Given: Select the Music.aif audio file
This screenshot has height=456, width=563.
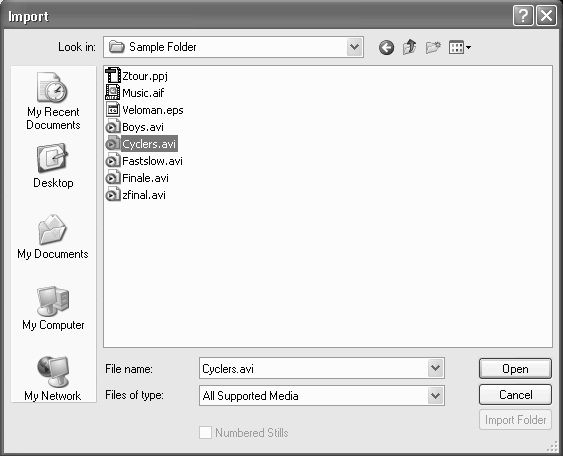Looking at the screenshot, I should [135, 93].
